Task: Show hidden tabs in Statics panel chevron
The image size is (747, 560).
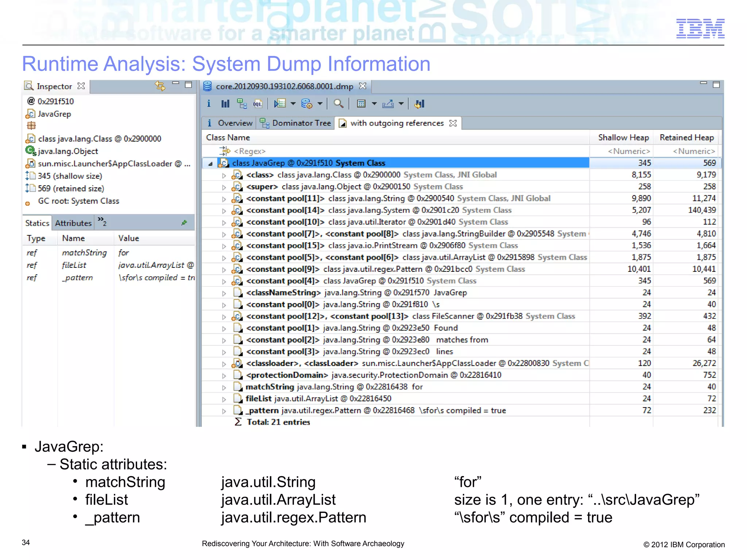Action: click(102, 221)
